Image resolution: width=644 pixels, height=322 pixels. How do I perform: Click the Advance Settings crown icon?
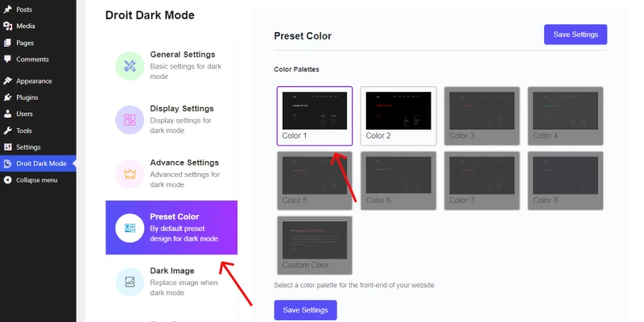(130, 174)
